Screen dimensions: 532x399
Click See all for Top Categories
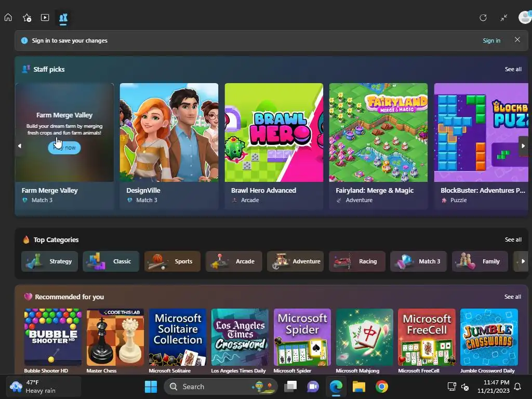513,240
